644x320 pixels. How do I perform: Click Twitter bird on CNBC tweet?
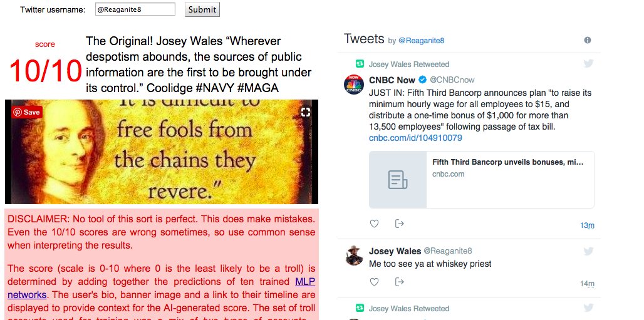pyautogui.click(x=588, y=63)
